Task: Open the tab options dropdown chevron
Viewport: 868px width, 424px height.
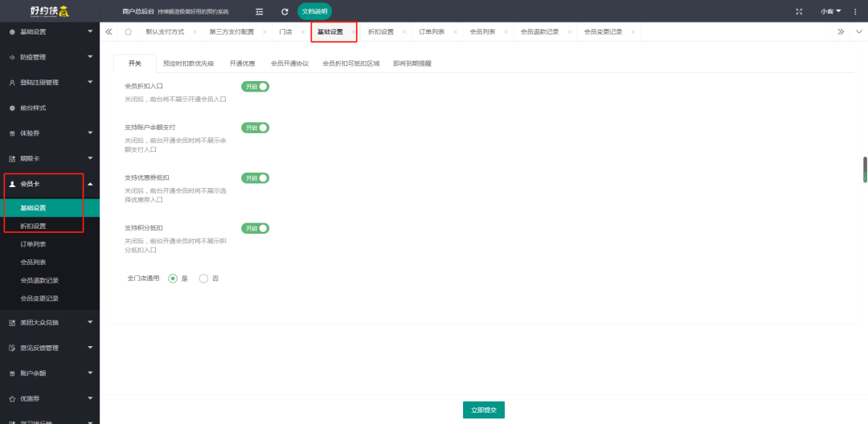Action: pyautogui.click(x=858, y=32)
